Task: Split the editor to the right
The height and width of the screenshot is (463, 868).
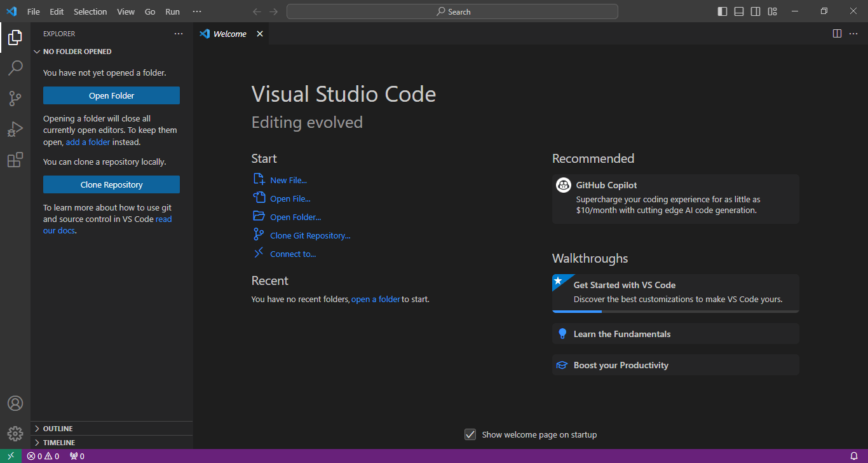Action: [837, 34]
